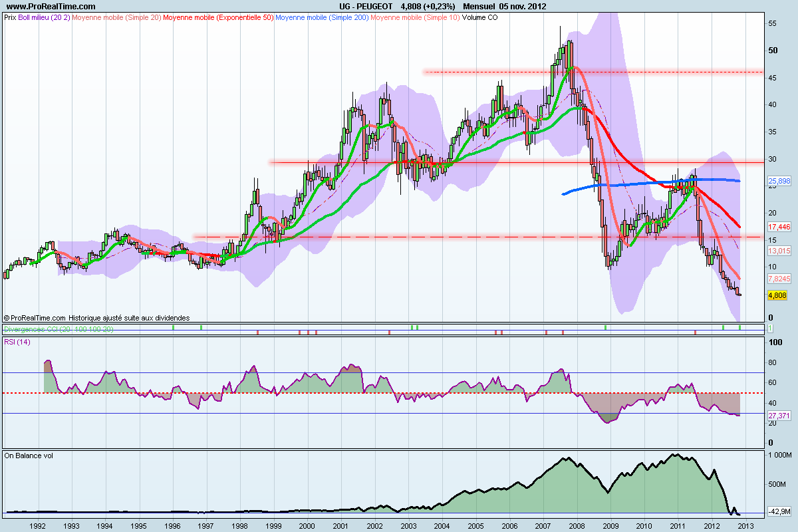Click the "2007" year on the time axis

(x=543, y=525)
